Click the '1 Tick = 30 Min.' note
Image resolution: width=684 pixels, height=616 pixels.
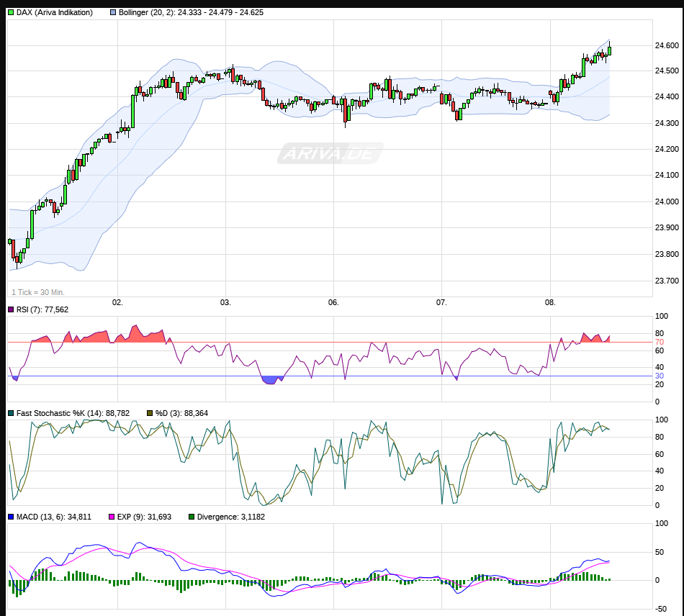tap(38, 291)
